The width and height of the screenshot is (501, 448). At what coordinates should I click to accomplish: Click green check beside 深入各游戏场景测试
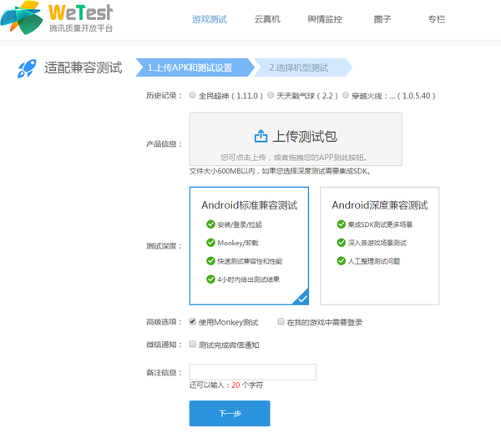[342, 243]
